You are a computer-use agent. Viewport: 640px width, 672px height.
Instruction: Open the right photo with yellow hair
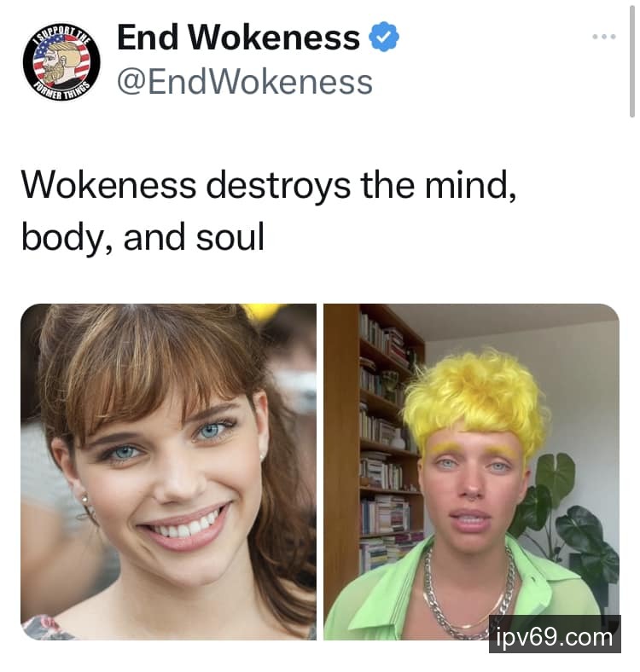[471, 472]
